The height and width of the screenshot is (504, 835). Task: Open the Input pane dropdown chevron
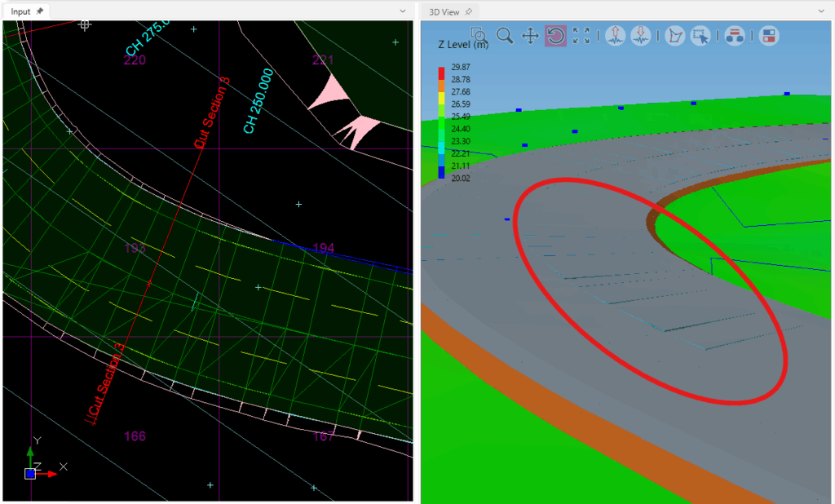coord(403,11)
